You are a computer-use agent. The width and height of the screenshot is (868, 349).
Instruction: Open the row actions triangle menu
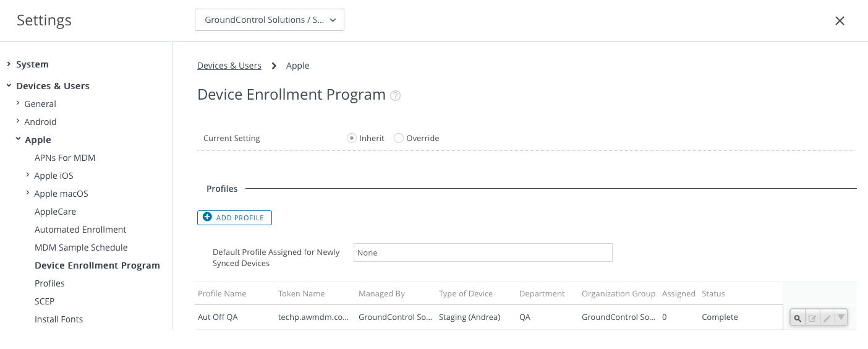(841, 317)
